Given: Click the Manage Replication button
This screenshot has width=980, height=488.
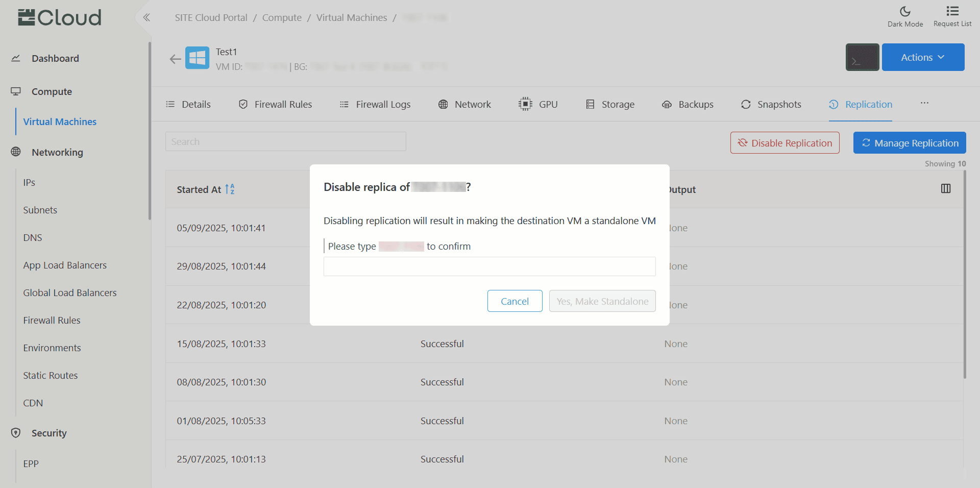Looking at the screenshot, I should pos(910,143).
